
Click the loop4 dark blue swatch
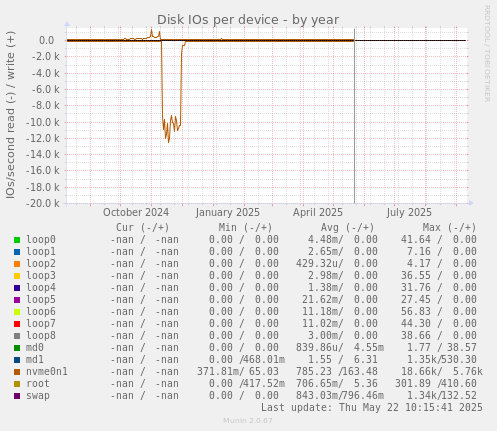17,288
